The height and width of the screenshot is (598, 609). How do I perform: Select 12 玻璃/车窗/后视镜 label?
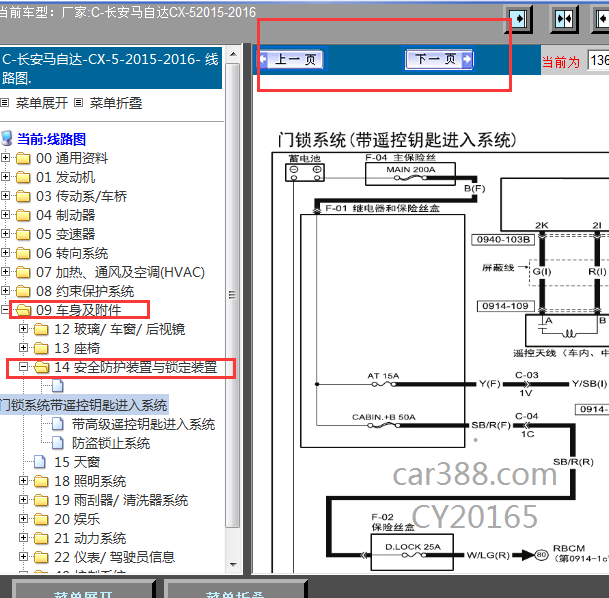point(120,329)
